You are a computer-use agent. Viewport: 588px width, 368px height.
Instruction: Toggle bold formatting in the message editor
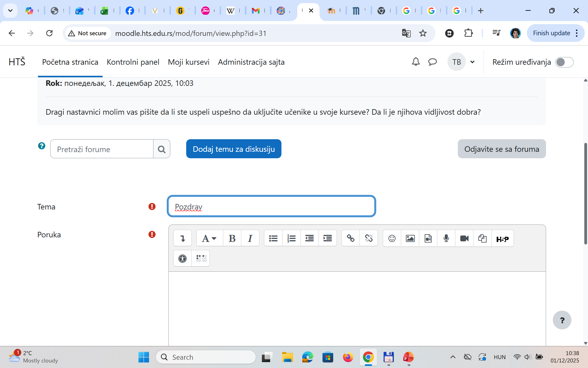point(232,238)
